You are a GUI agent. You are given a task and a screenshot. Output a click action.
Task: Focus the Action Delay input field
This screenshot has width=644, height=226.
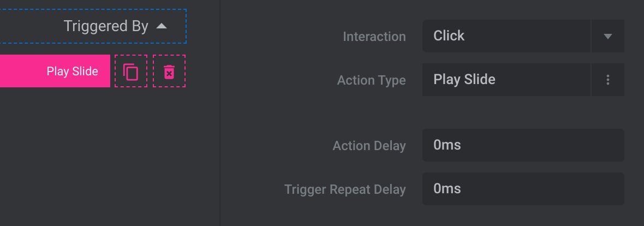[523, 145]
